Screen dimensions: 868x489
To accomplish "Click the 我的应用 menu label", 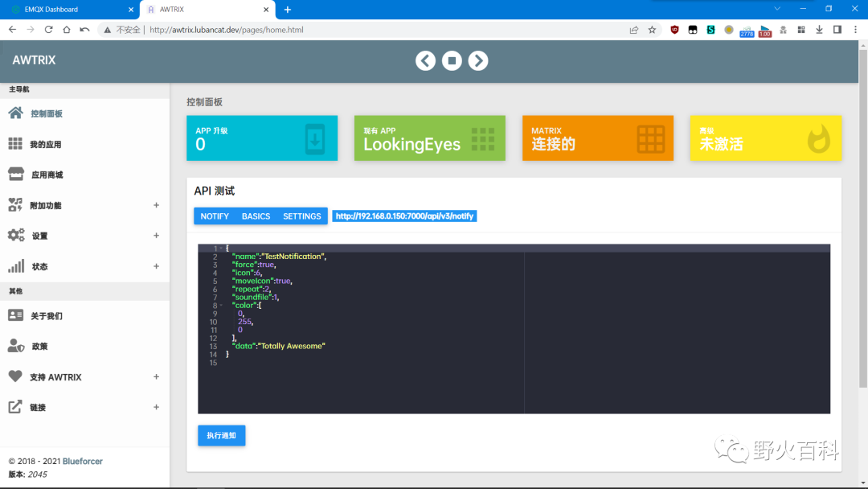I will tap(45, 145).
